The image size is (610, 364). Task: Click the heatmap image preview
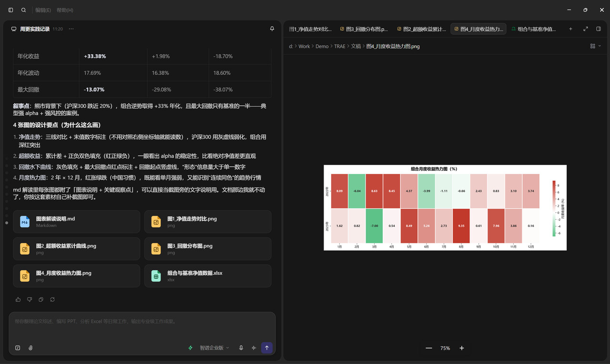(445, 207)
